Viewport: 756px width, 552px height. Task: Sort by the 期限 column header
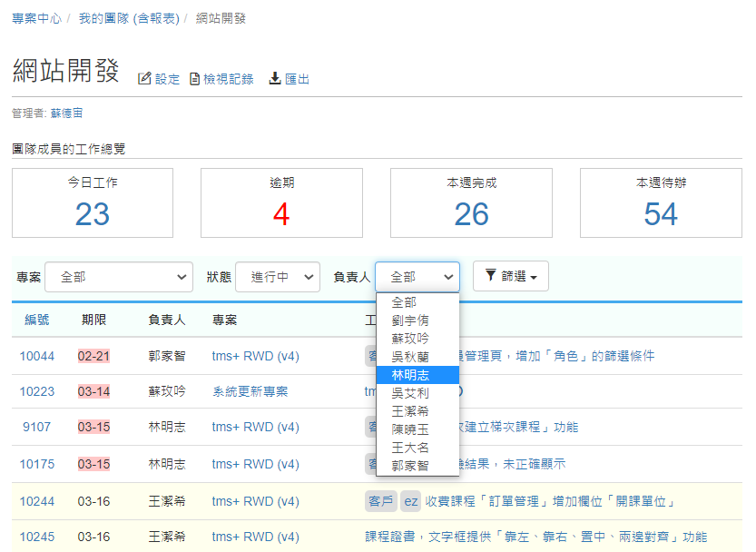point(93,320)
